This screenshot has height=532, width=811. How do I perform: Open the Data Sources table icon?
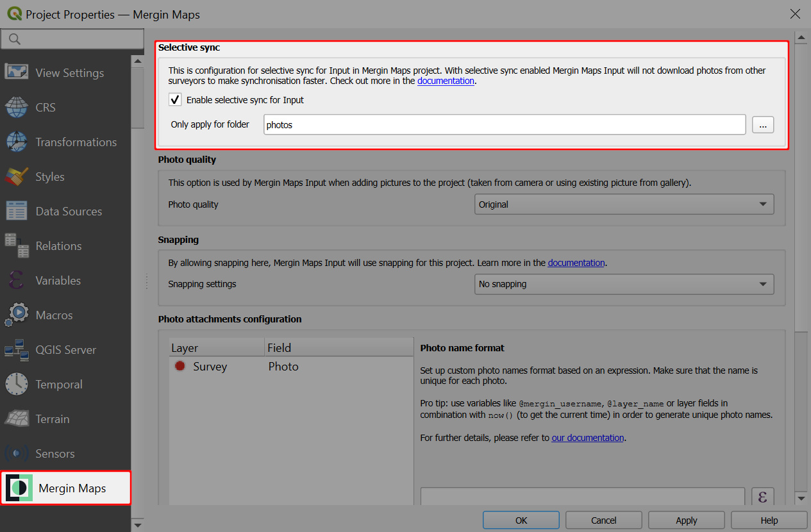click(x=17, y=211)
